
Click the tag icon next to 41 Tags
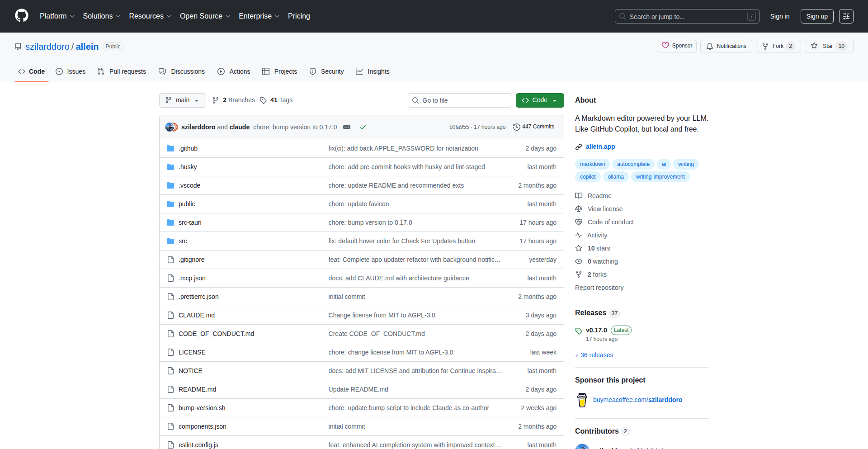point(264,100)
